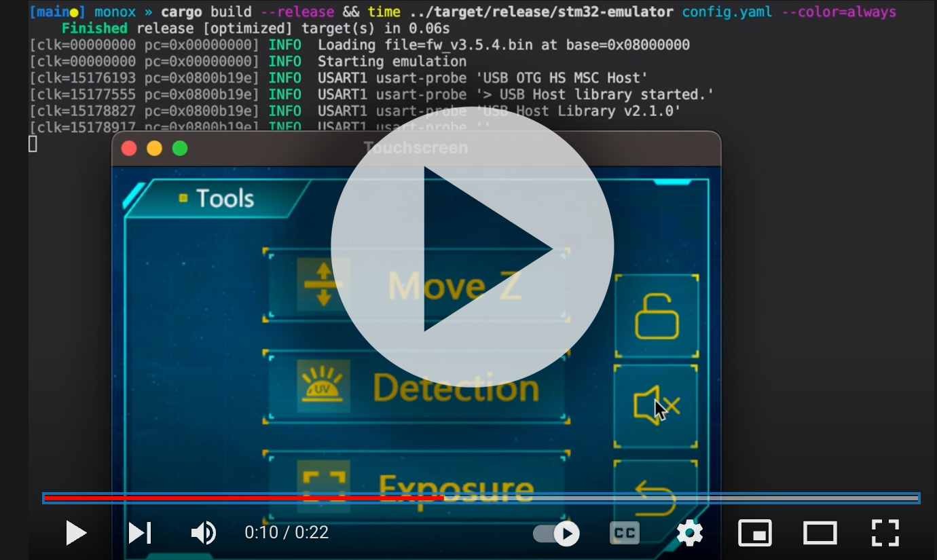
Task: Enable miniplayer mode
Action: [x=755, y=533]
